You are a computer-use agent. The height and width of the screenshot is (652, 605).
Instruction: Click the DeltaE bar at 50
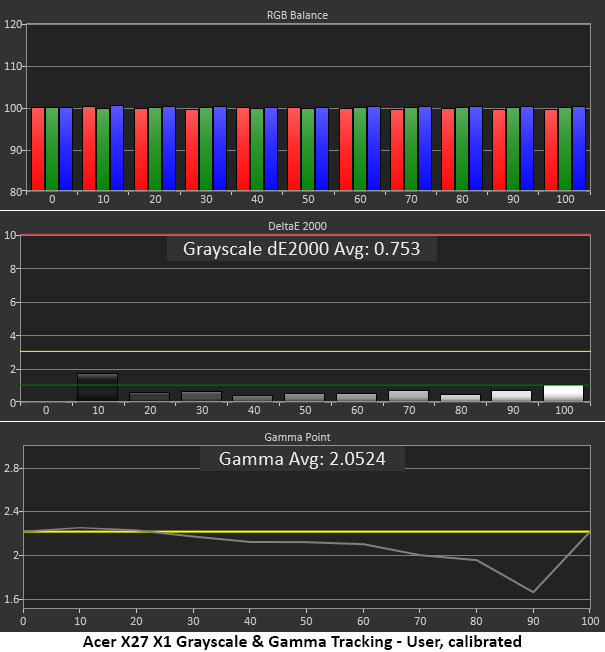[x=304, y=397]
